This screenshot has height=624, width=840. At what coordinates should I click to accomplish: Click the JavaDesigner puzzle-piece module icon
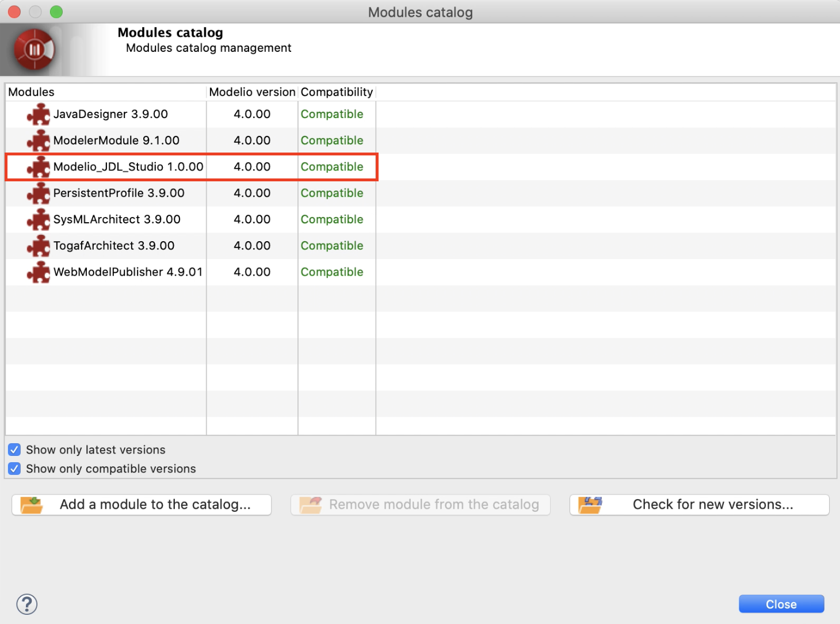coord(39,114)
